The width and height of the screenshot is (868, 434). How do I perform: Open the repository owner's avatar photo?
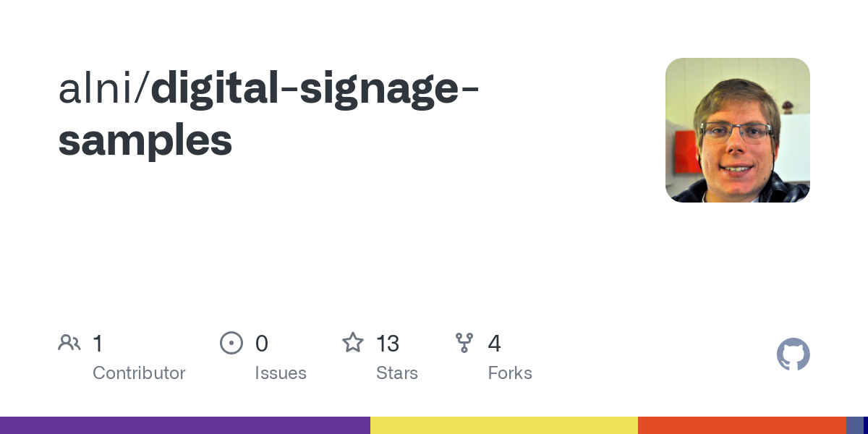[x=738, y=130]
